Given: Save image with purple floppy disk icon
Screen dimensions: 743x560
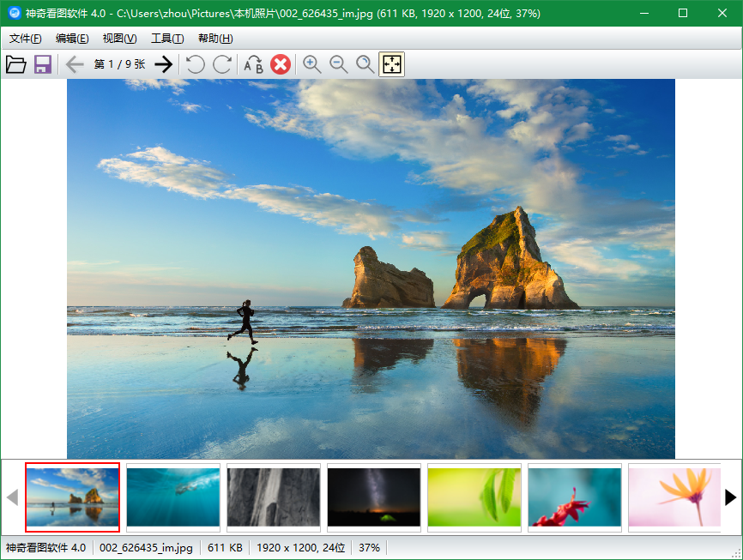Looking at the screenshot, I should tap(43, 64).
